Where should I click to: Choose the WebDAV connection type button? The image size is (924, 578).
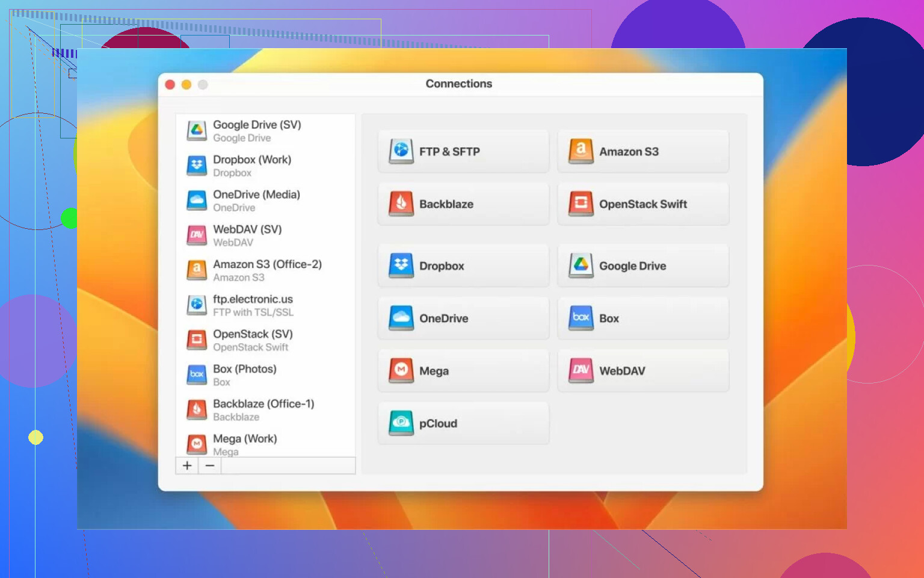pyautogui.click(x=643, y=370)
